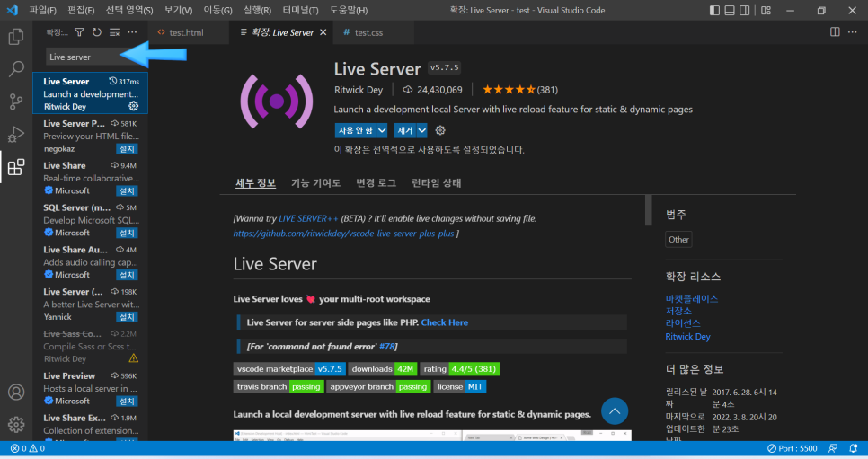Open the 편집(E) menu
Screen dimensions: 868x459
[81, 10]
